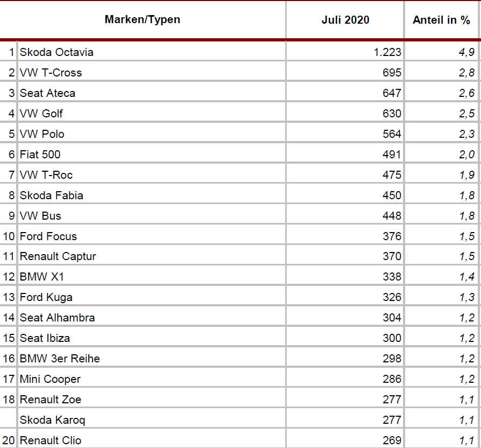The height and width of the screenshot is (448, 481).
Task: Click the value 1.223 for Skoda Octavia
Action: pyautogui.click(x=387, y=52)
